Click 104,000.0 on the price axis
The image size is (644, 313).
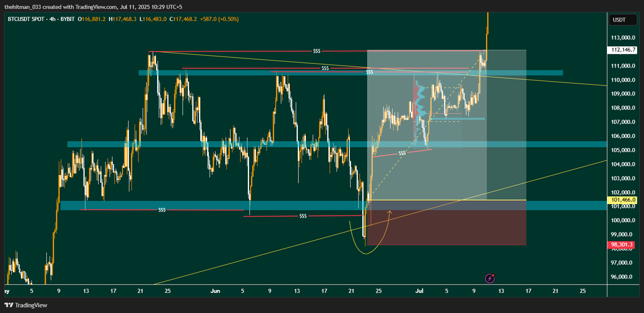622,164
